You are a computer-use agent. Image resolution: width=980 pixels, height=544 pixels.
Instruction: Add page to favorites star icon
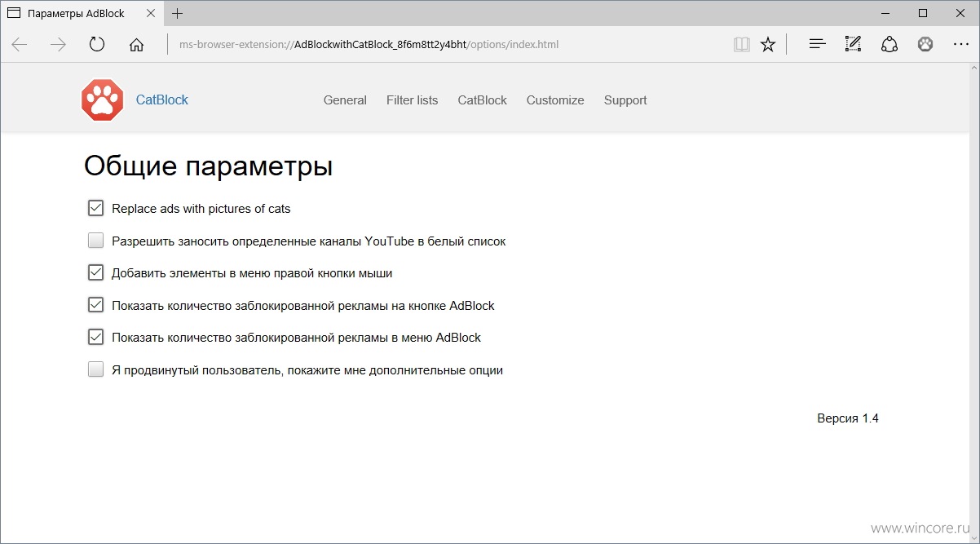pyautogui.click(x=768, y=45)
